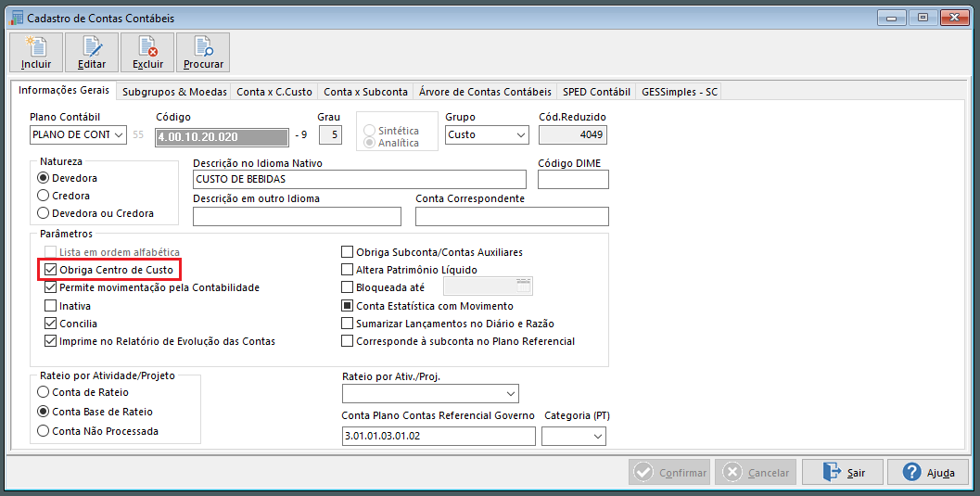980x496 pixels.
Task: Click the Cód.Reduzido field 4049
Action: pos(572,135)
